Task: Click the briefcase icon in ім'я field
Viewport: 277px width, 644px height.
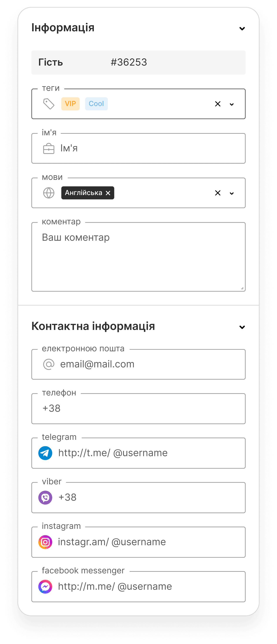Action: coord(49,149)
